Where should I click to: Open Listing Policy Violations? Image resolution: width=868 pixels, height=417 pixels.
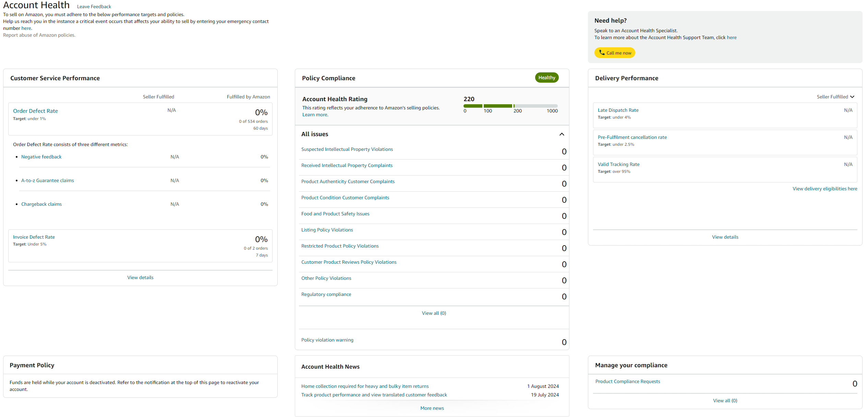[327, 230]
